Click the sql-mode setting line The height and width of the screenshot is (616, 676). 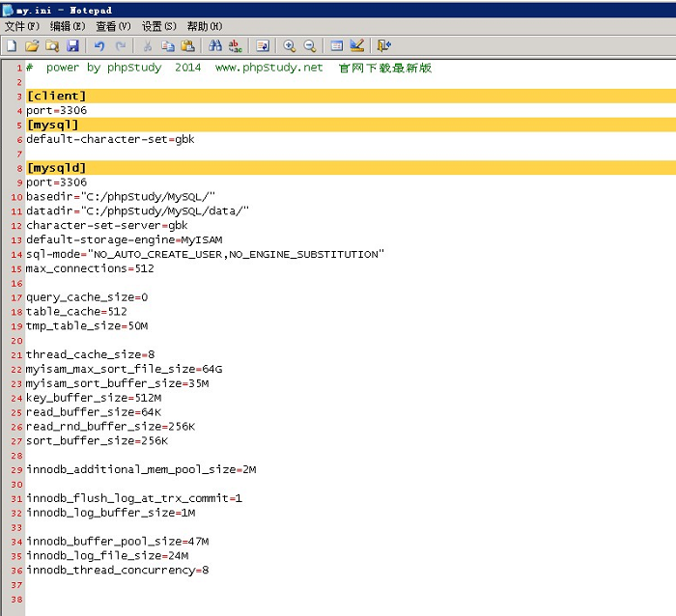click(205, 254)
